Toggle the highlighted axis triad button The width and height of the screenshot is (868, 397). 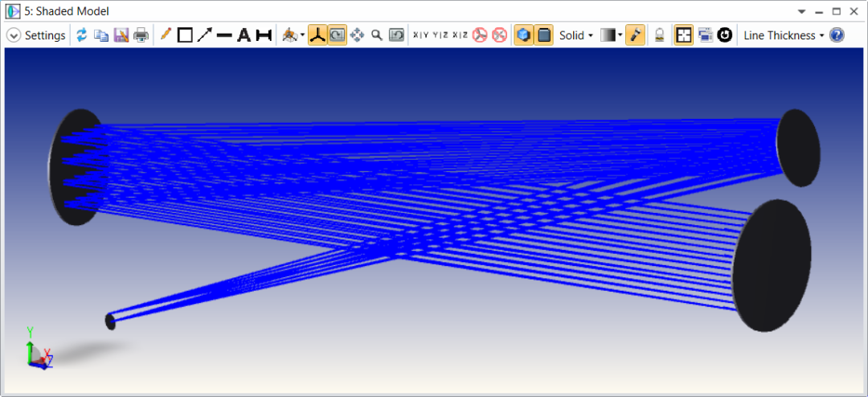[x=317, y=35]
